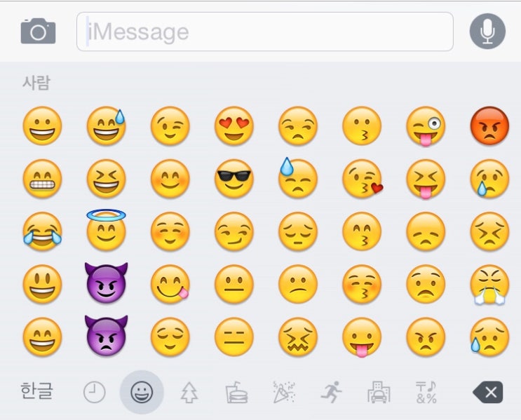Insert the smiling purple devil emoji
521x420 pixels.
(x=107, y=283)
